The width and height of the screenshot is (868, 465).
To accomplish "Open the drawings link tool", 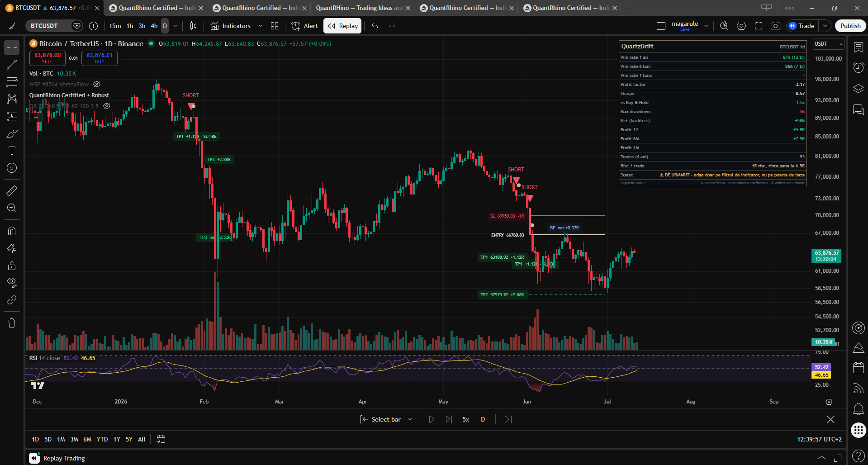I will pos(12,300).
